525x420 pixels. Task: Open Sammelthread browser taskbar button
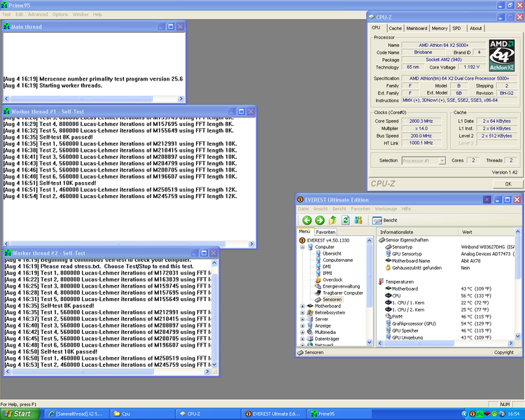(x=78, y=414)
